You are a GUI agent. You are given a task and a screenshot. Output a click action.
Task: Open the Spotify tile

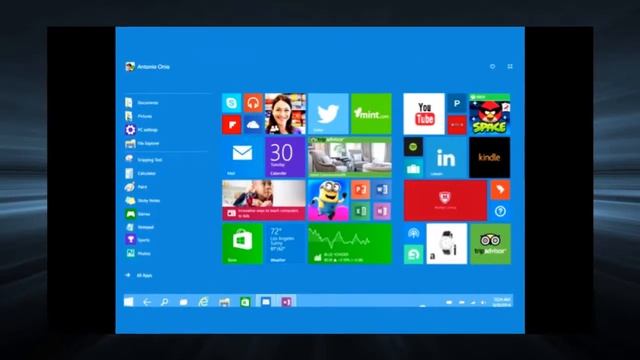coord(413,147)
